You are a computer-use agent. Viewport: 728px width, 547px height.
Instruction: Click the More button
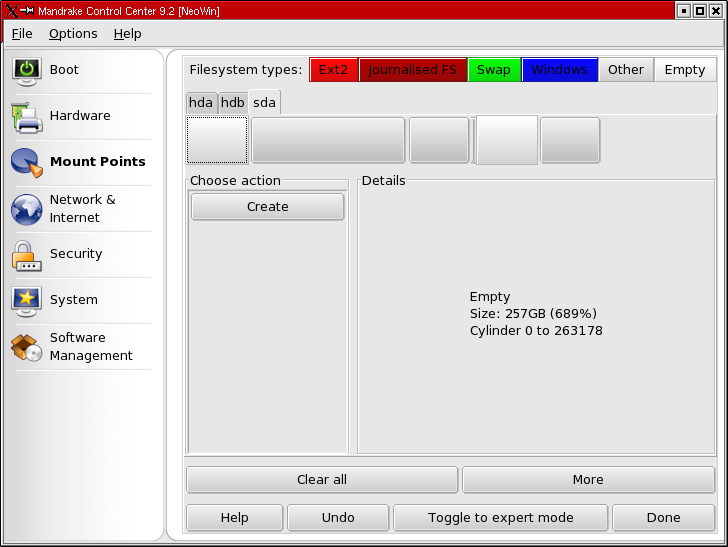click(588, 479)
